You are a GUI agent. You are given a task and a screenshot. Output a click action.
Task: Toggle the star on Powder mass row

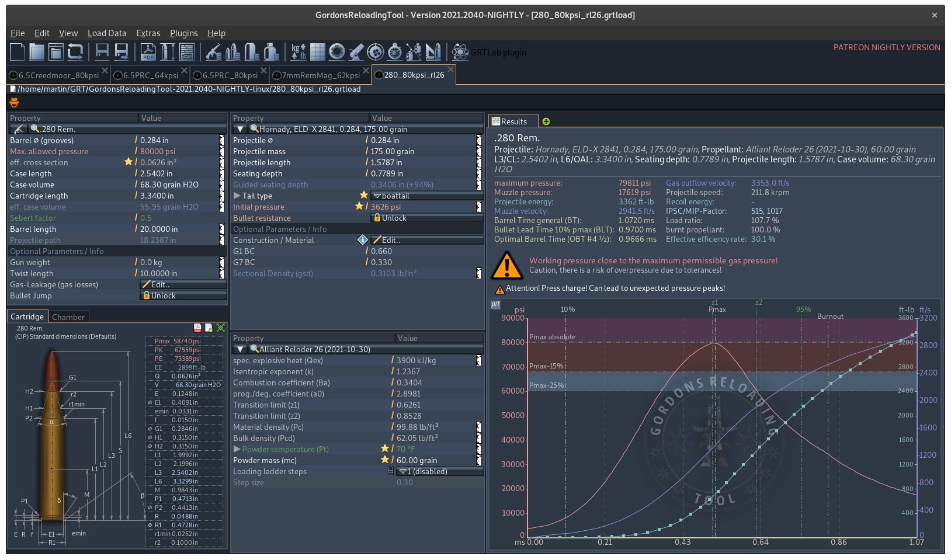[384, 460]
